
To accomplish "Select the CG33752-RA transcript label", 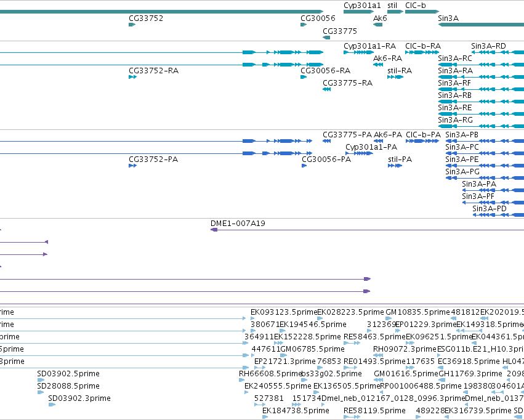I will click(x=153, y=71).
